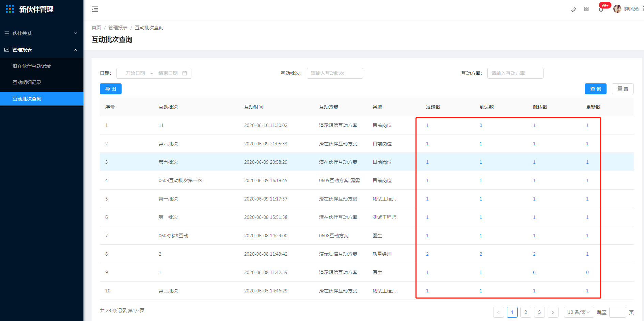Click the 管理报表 chart icon

pos(7,50)
